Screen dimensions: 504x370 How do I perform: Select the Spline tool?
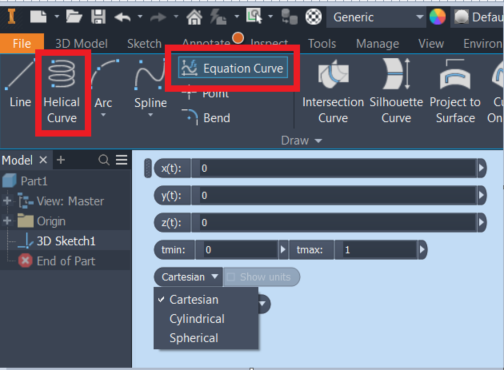click(150, 83)
